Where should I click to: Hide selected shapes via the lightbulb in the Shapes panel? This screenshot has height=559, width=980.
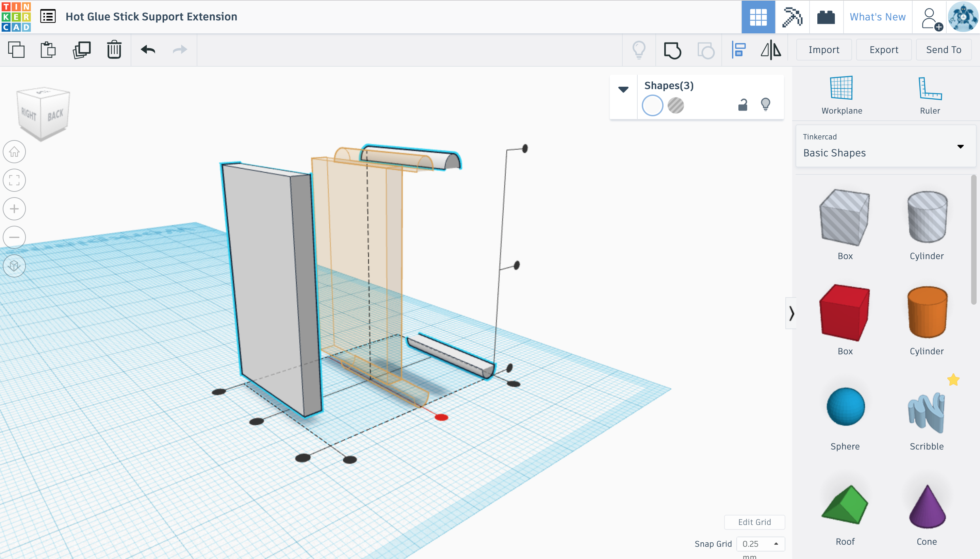pos(765,104)
